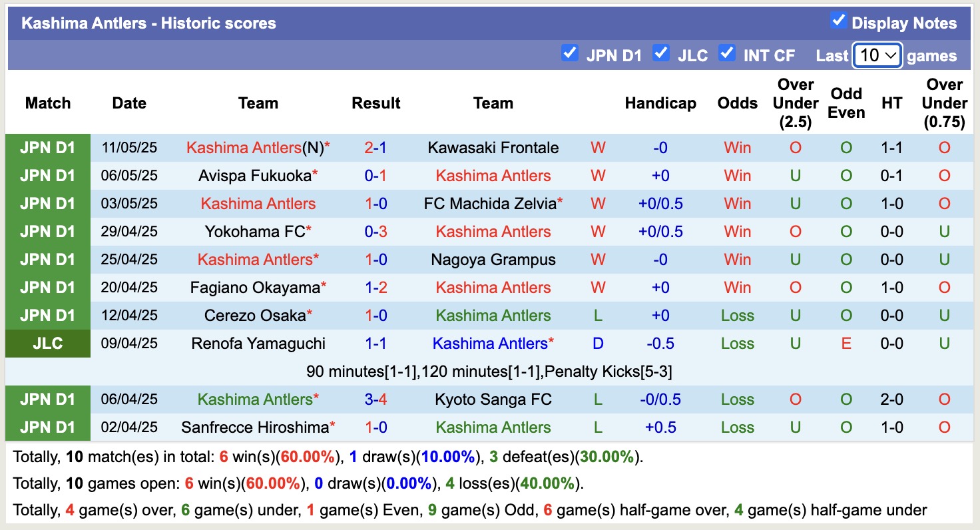Select the JLC badge on the 09/04/25 row
Viewport: 980px width, 530px height.
[47, 344]
